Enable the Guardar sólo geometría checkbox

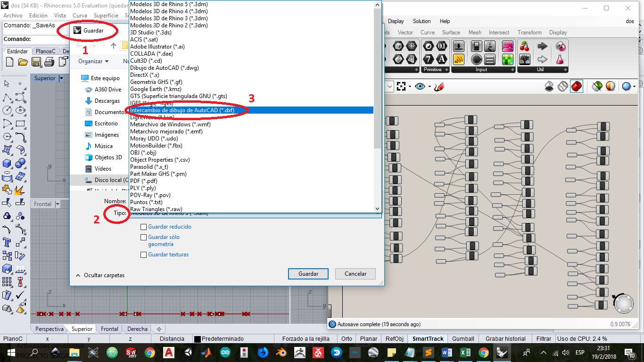click(x=144, y=238)
